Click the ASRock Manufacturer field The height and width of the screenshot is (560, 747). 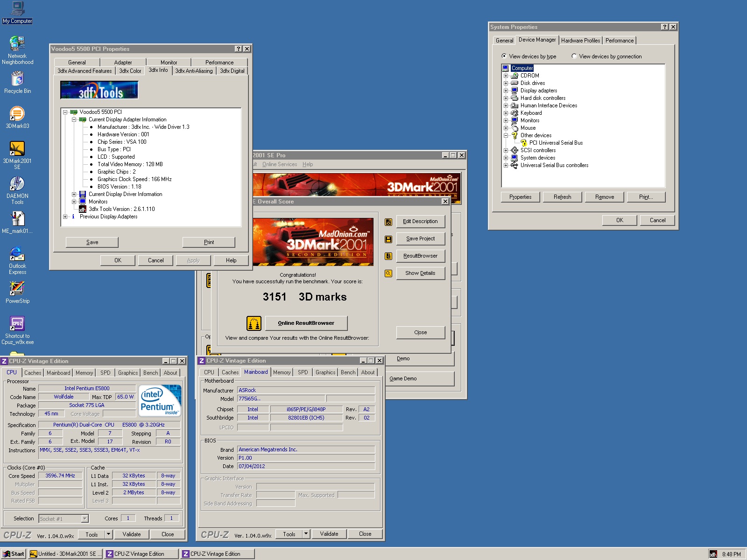click(306, 390)
